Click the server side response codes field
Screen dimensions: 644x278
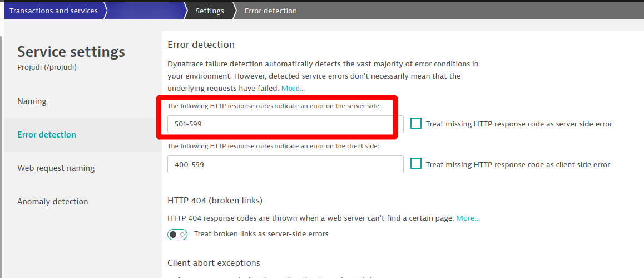click(x=285, y=124)
